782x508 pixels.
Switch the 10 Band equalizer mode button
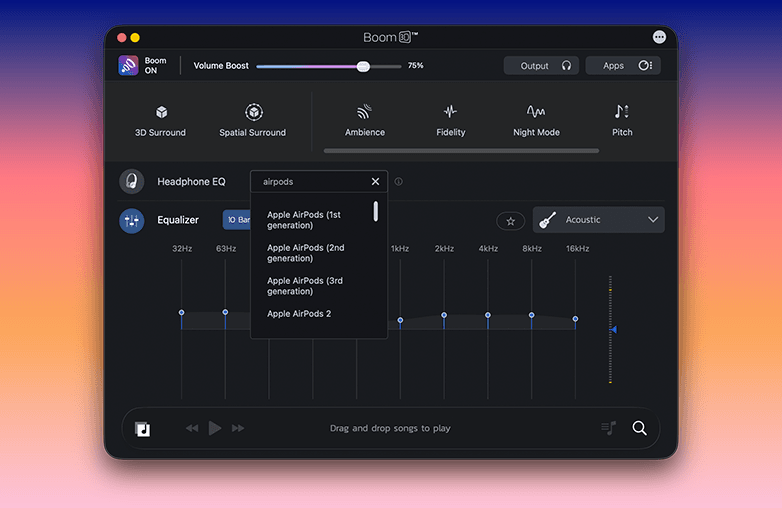(x=237, y=220)
